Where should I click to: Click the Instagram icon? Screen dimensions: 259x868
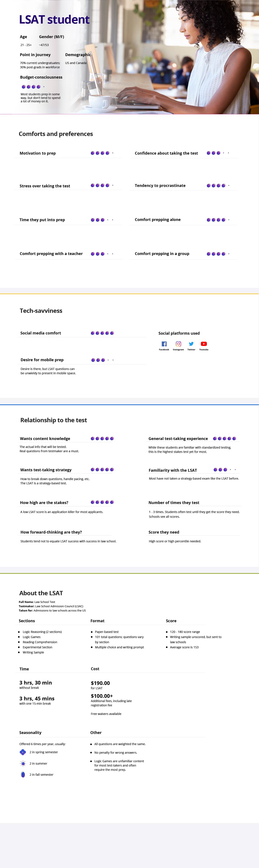pyautogui.click(x=178, y=344)
